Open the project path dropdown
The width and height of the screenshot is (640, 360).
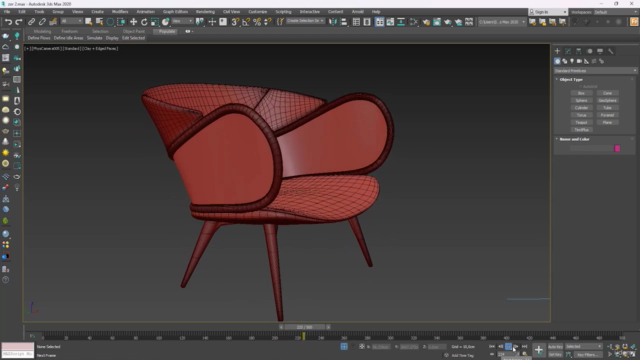502,22
